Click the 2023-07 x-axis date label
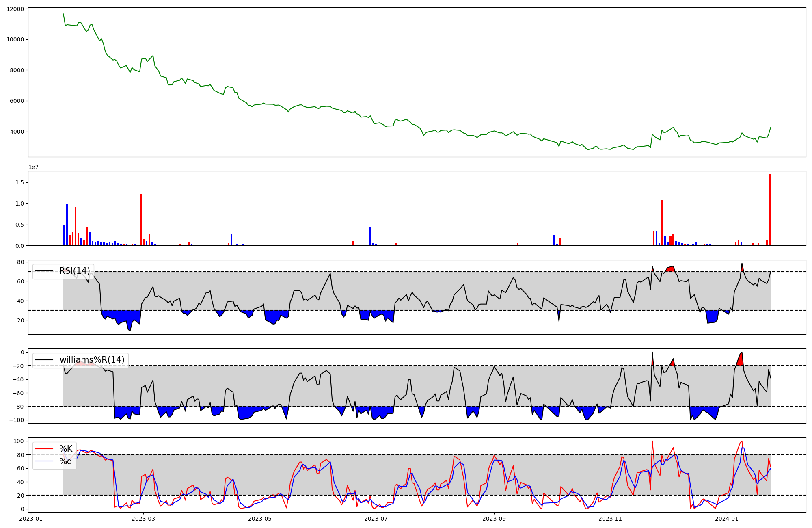 tap(376, 519)
